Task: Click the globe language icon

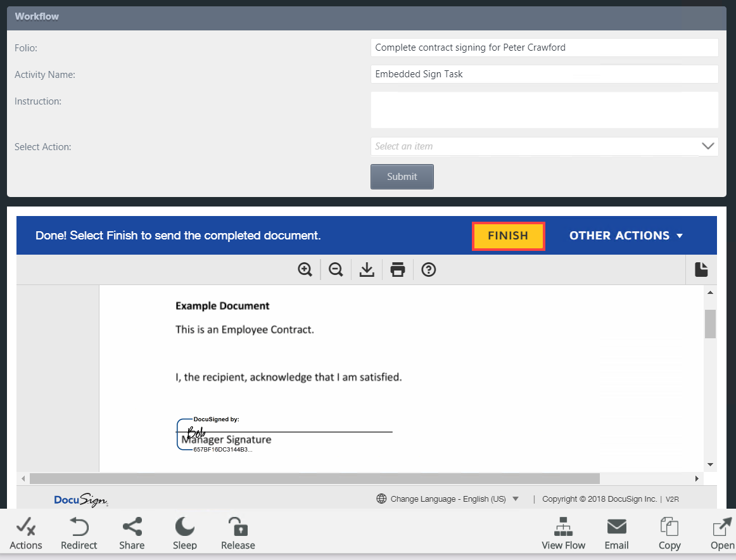Action: click(x=381, y=499)
